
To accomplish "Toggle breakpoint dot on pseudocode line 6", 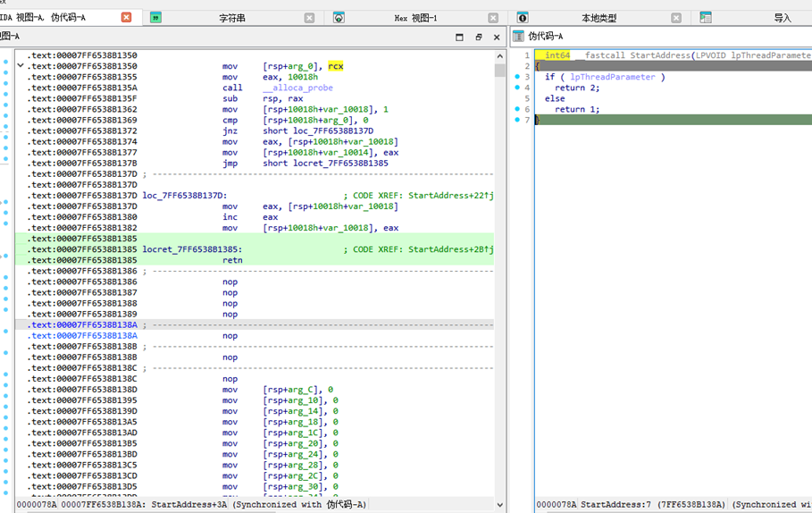I will point(517,109).
